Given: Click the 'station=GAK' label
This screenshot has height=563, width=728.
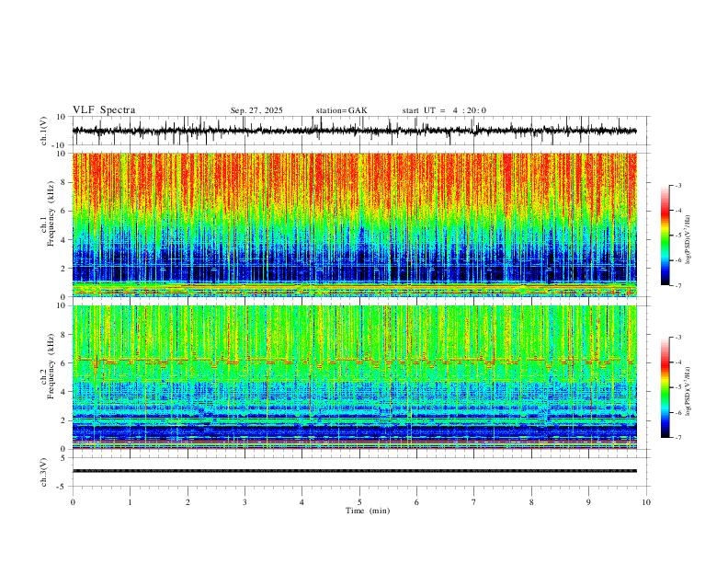Looking at the screenshot, I should [341, 110].
